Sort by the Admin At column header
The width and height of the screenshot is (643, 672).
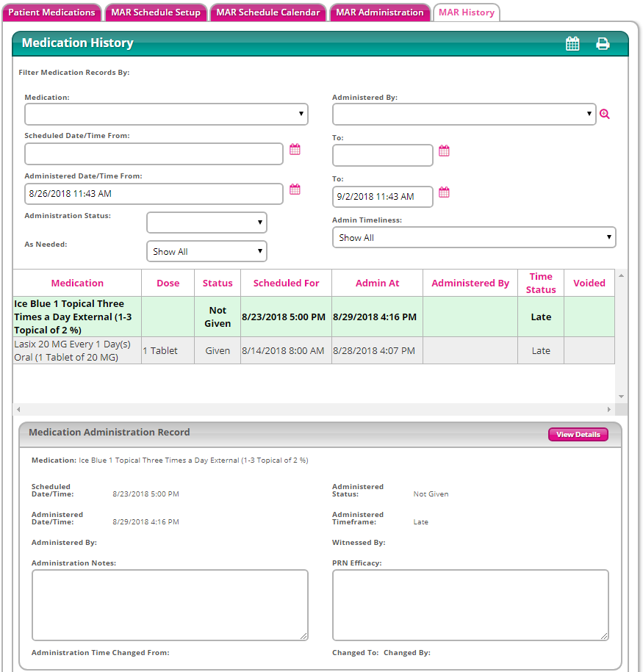pos(378,283)
